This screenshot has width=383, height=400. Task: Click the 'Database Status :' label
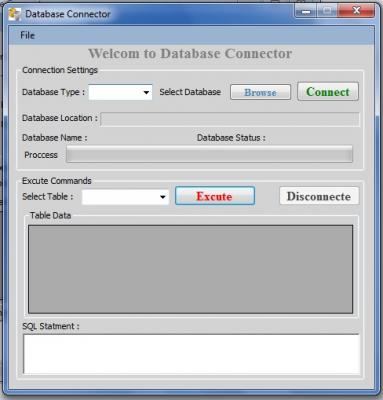231,138
